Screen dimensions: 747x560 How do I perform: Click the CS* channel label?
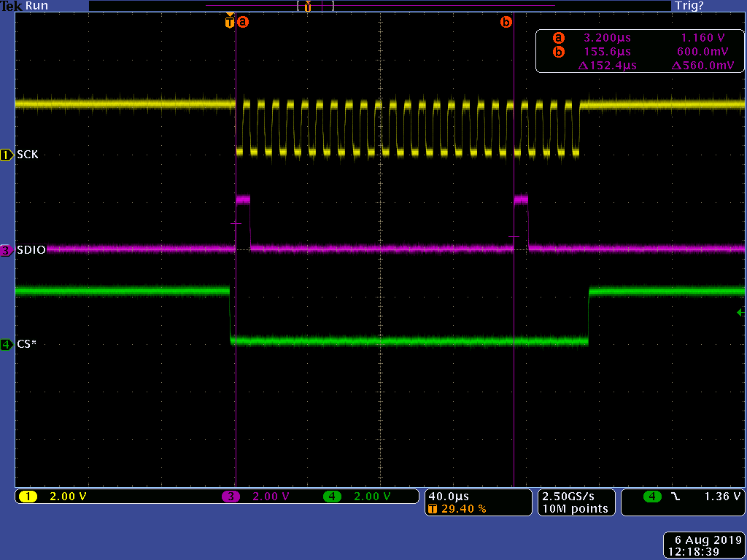pyautogui.click(x=27, y=344)
